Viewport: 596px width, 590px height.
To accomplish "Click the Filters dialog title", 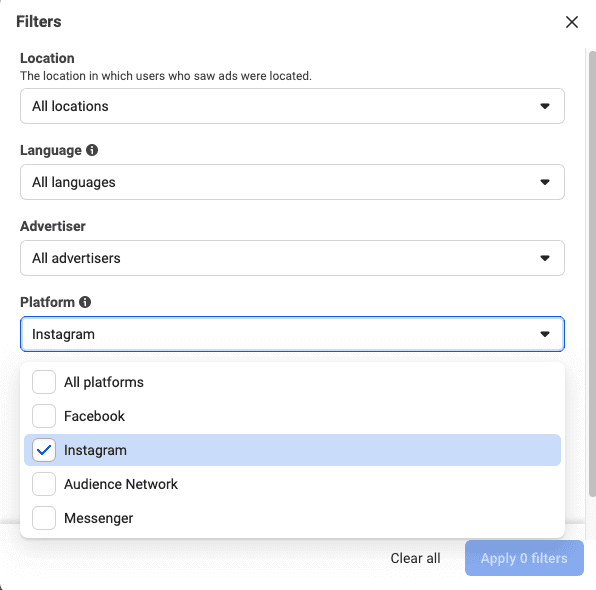I will coord(39,22).
